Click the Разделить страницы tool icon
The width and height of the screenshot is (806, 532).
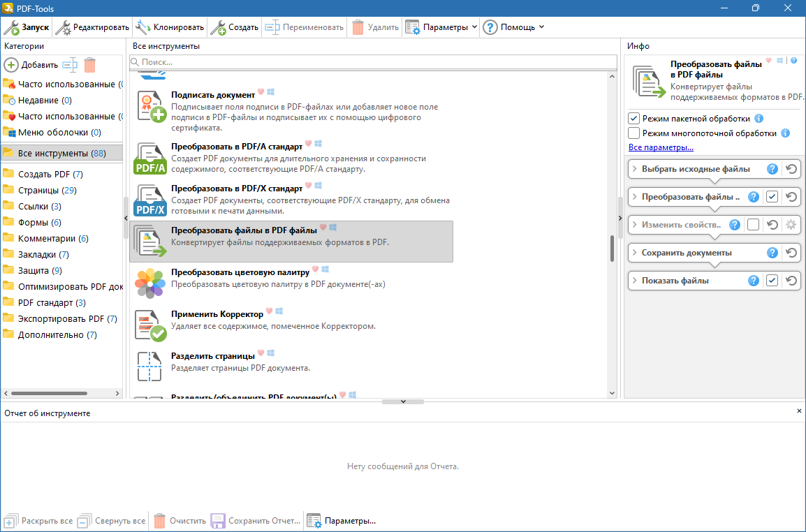(x=149, y=367)
